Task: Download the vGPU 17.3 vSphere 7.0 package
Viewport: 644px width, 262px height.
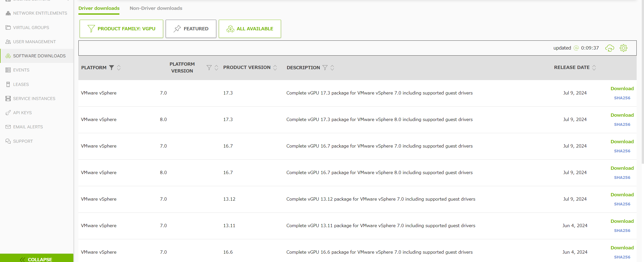Action: point(622,88)
